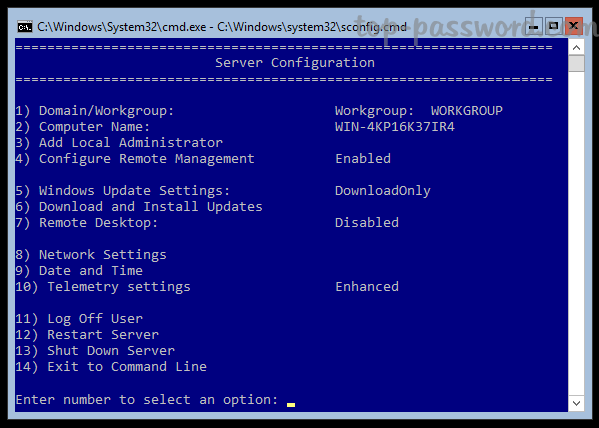Click the Enter number prompt cursor
The width and height of the screenshot is (599, 428).
point(291,404)
